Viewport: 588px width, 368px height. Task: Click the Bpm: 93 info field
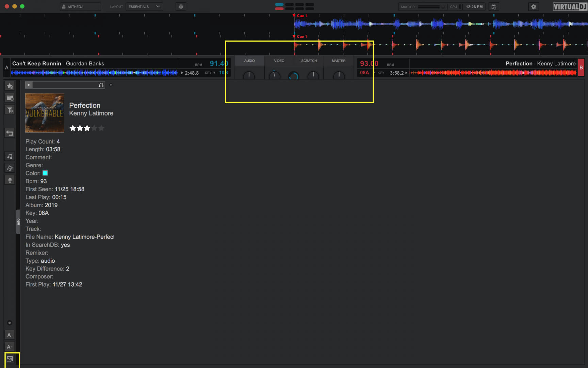[x=36, y=181]
